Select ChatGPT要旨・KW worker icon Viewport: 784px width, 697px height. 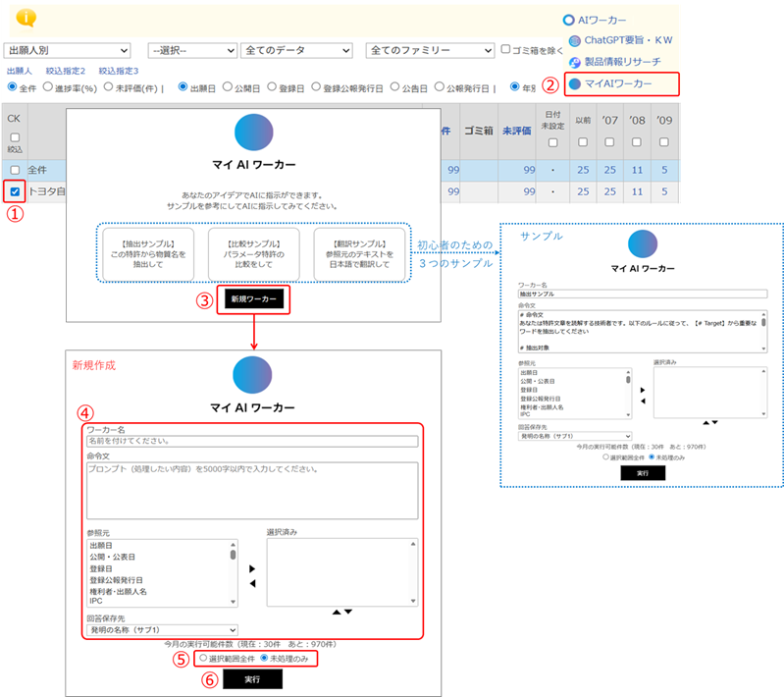tap(575, 41)
